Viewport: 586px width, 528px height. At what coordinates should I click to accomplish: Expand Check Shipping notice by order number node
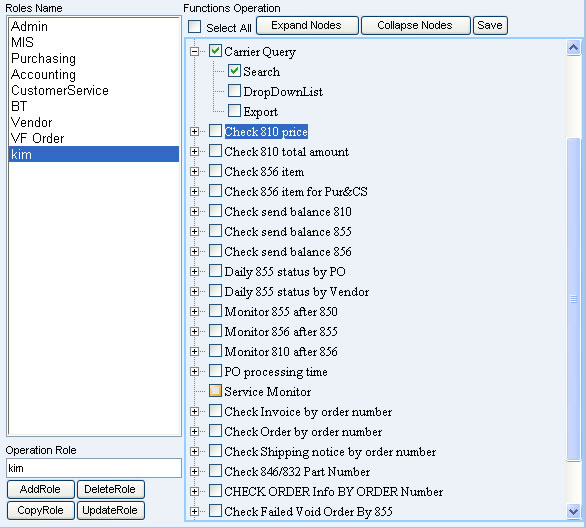click(194, 451)
